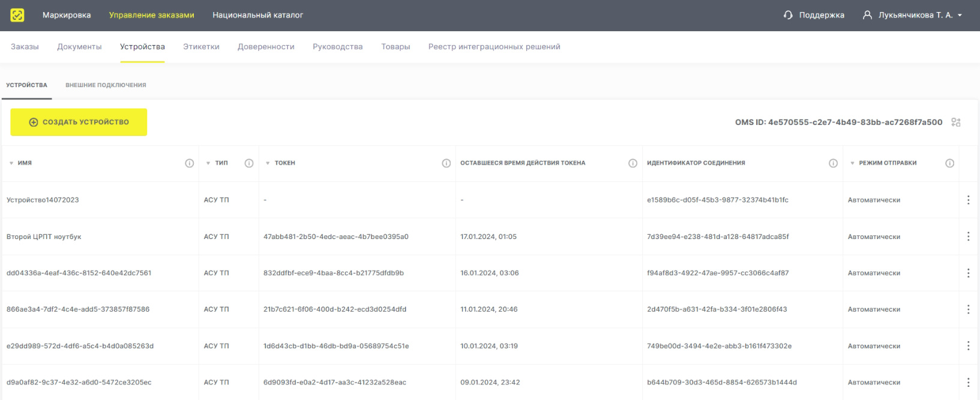
Task: Expand the Имя column filter arrow
Action: tap(11, 163)
